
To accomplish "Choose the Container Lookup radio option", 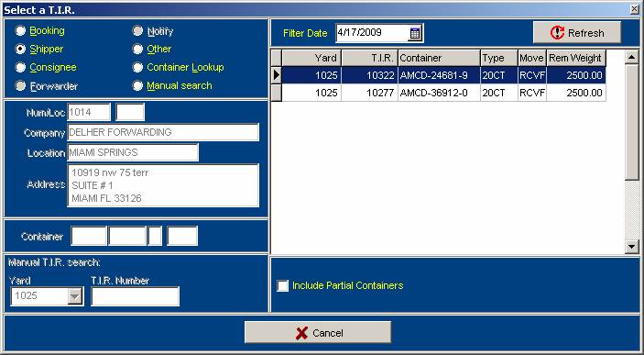I will tap(137, 67).
